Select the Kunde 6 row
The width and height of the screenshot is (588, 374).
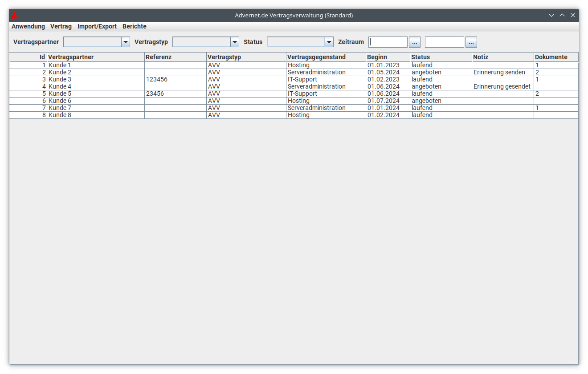point(294,101)
